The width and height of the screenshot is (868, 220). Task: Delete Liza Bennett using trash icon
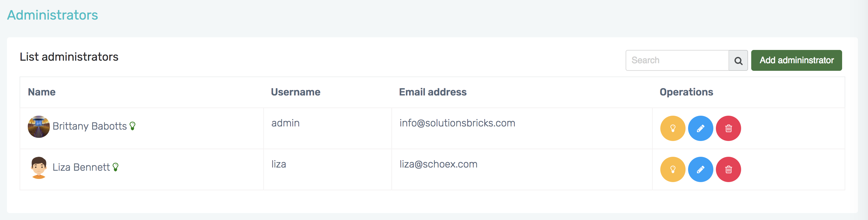click(728, 169)
